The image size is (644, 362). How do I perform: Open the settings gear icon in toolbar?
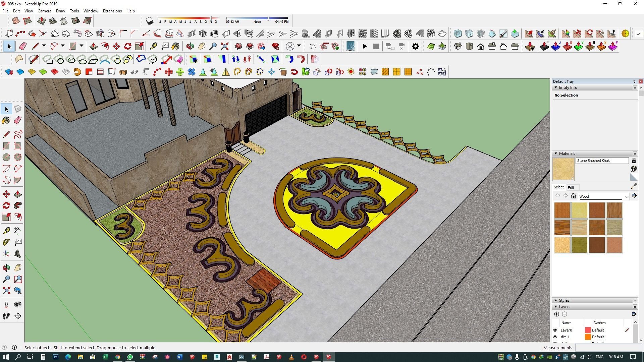[415, 46]
